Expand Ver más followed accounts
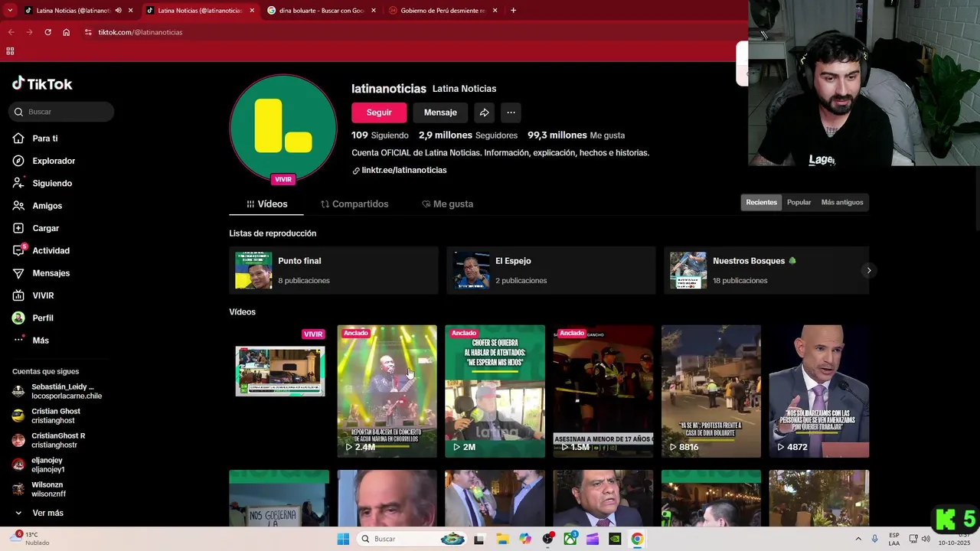 [38, 513]
